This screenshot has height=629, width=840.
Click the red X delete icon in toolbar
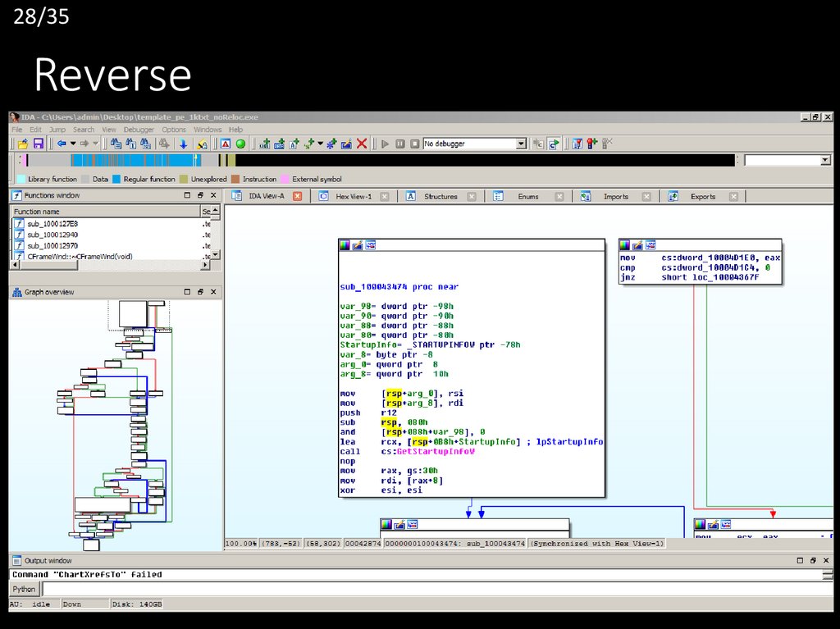tap(361, 144)
